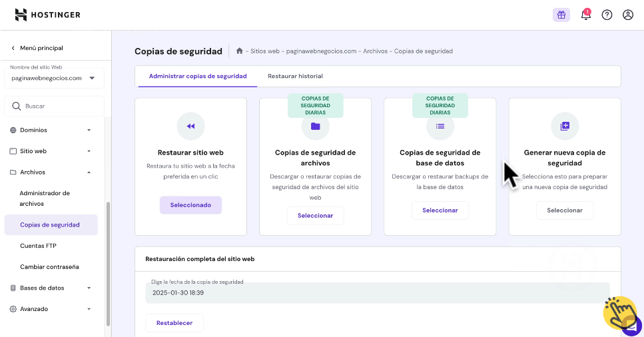Click the search magnifier icon

tap(17, 106)
